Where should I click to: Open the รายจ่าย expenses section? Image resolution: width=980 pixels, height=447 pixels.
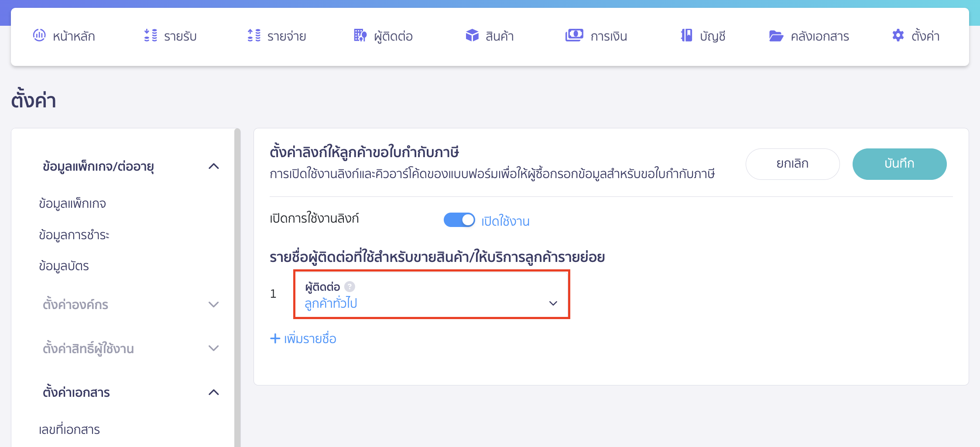(276, 36)
